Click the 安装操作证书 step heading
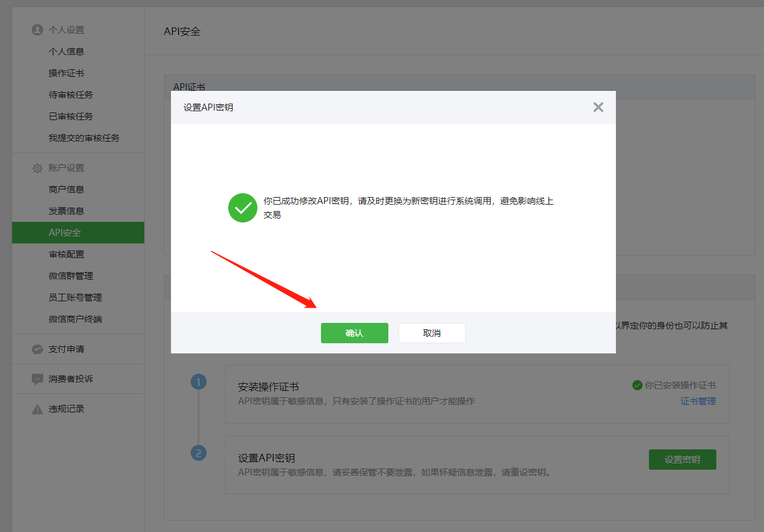The image size is (764, 532). click(x=268, y=386)
